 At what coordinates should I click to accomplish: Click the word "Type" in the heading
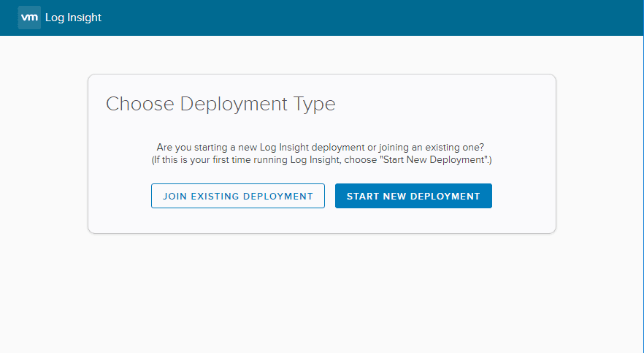(314, 104)
